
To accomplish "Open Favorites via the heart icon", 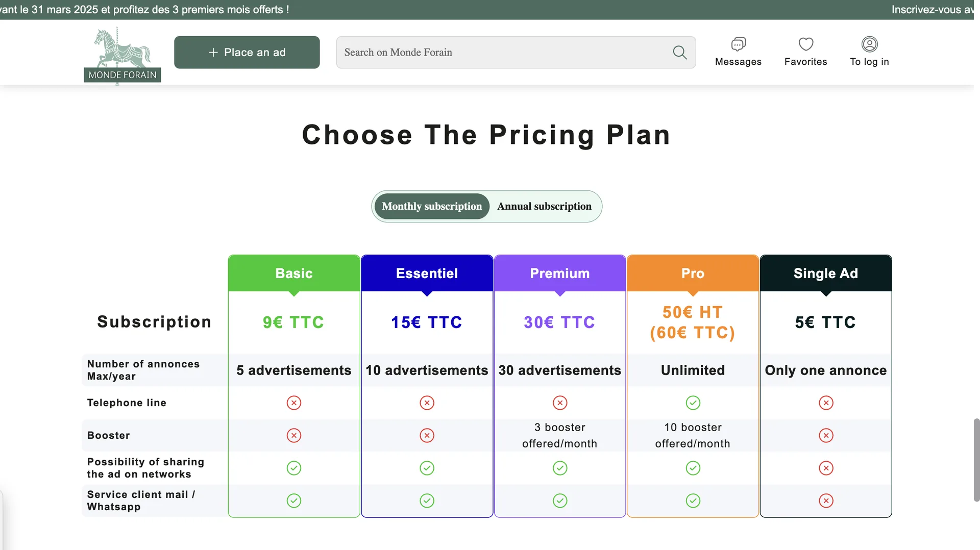I will [805, 44].
